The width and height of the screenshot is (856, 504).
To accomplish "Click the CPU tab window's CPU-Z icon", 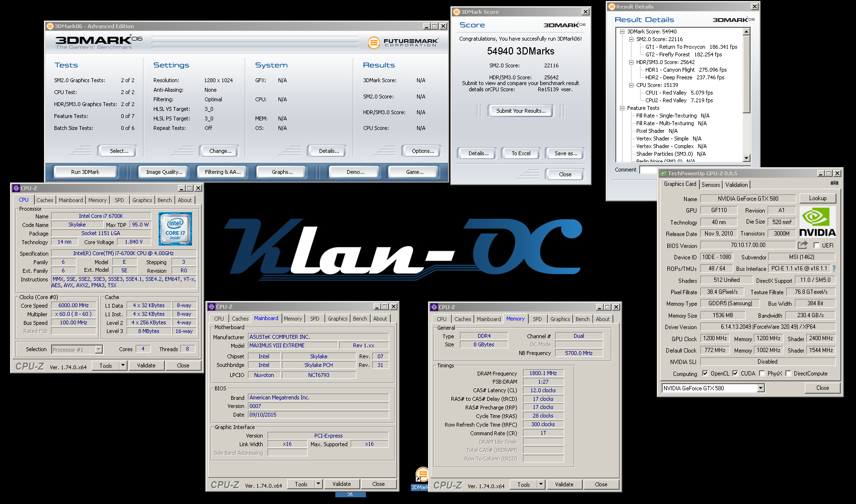I will coord(16,188).
